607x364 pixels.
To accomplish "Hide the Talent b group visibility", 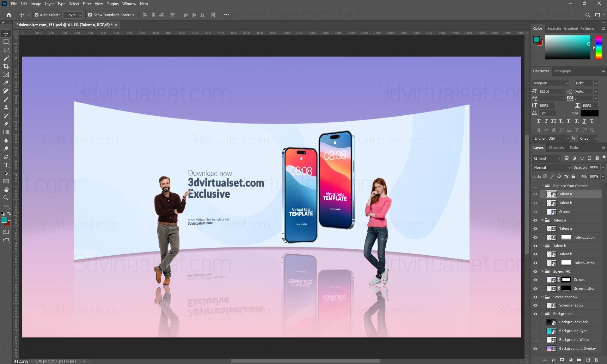I will [535, 246].
